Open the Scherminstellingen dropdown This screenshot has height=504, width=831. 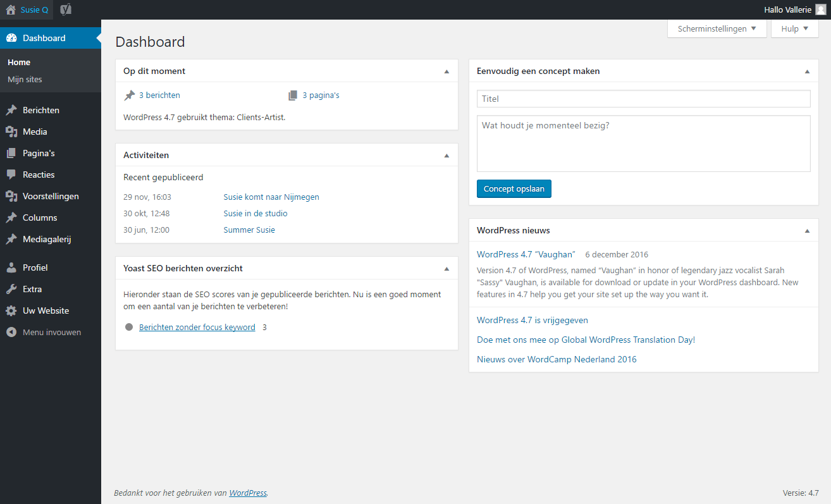717,28
